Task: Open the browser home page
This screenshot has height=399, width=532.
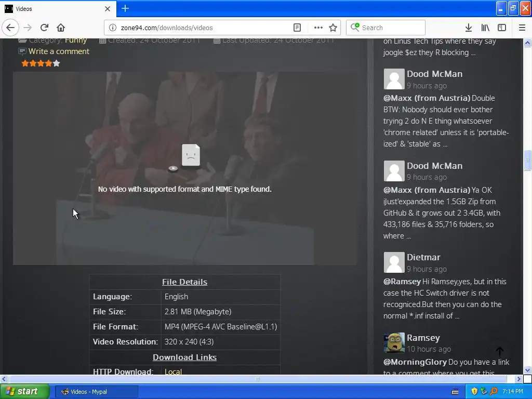Action: 61,28
